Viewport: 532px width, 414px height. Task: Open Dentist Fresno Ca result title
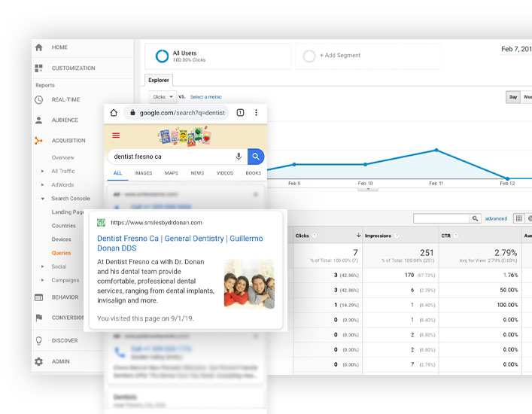180,243
